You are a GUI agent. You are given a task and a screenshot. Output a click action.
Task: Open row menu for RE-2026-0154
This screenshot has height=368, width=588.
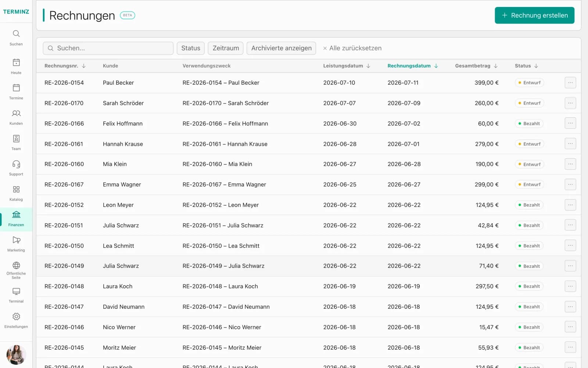click(570, 83)
